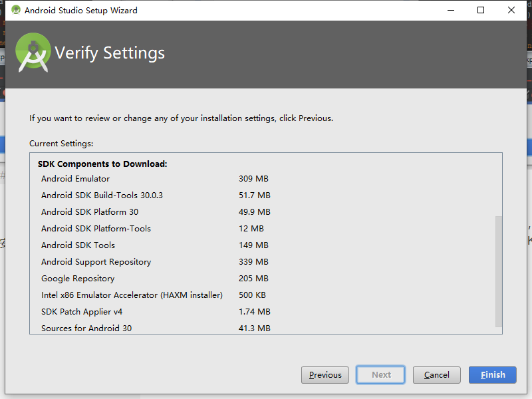Click the settings list vertical scrollbar
This screenshot has width=532, height=399.
[498, 271]
